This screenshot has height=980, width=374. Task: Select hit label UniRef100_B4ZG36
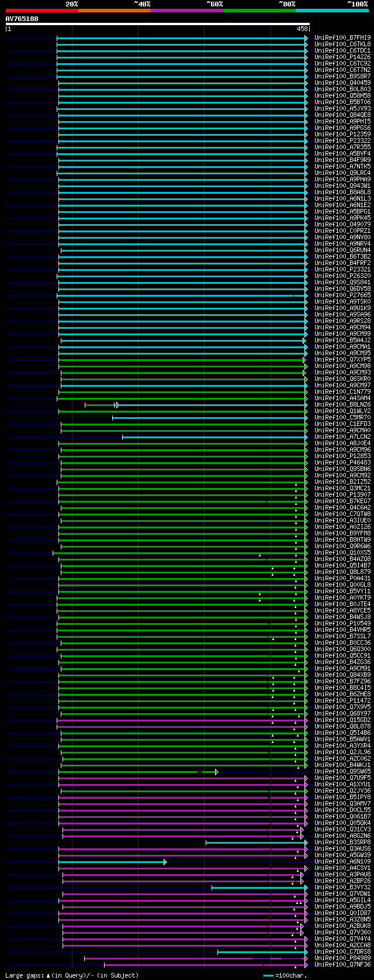342,662
